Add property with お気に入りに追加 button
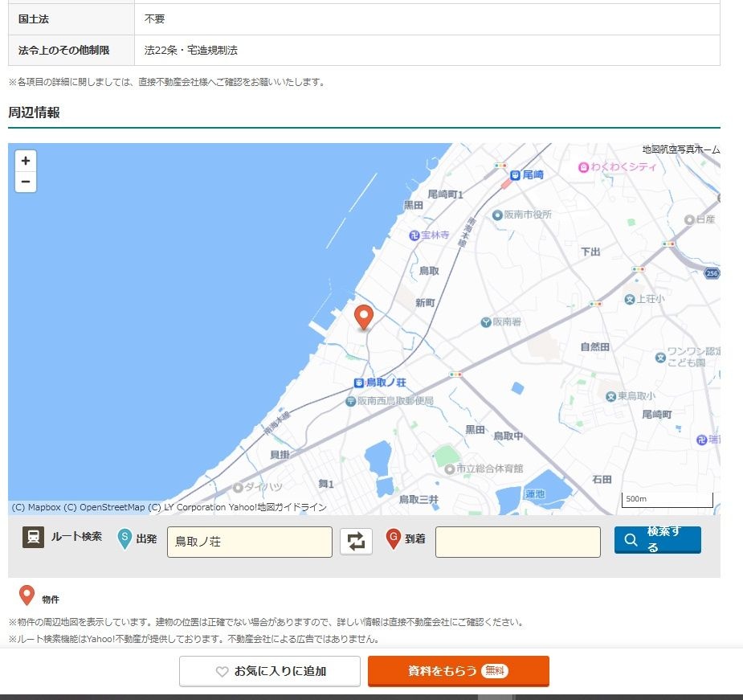The width and height of the screenshot is (743, 700). tap(269, 671)
